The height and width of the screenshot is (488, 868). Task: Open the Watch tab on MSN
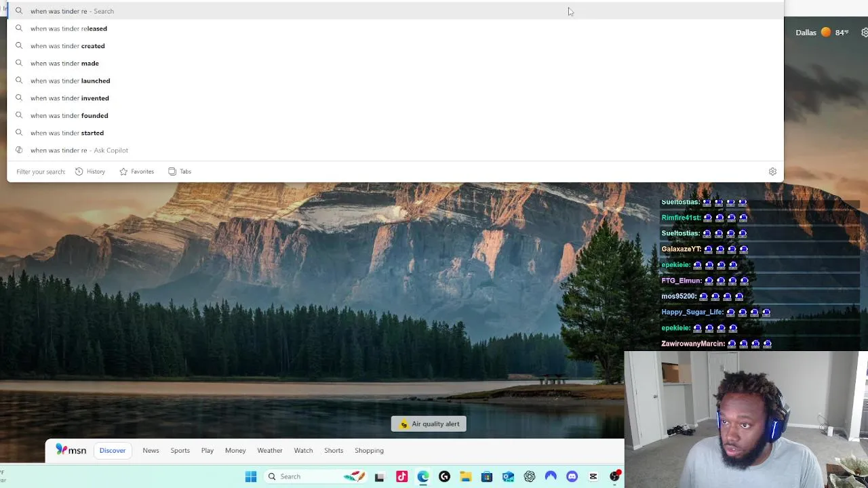coord(303,450)
